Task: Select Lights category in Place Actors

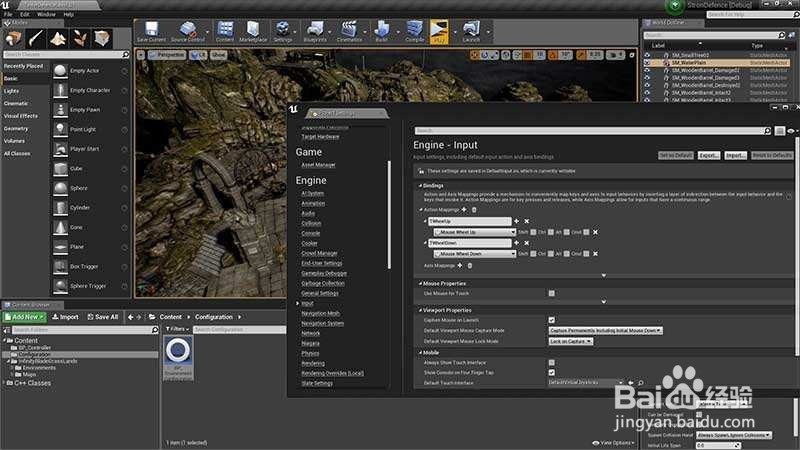Action: (11, 91)
